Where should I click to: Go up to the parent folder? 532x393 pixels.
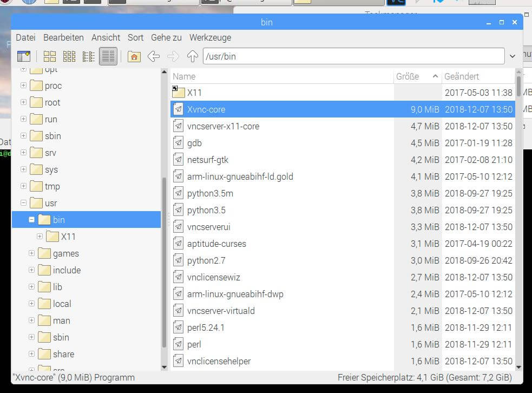192,56
